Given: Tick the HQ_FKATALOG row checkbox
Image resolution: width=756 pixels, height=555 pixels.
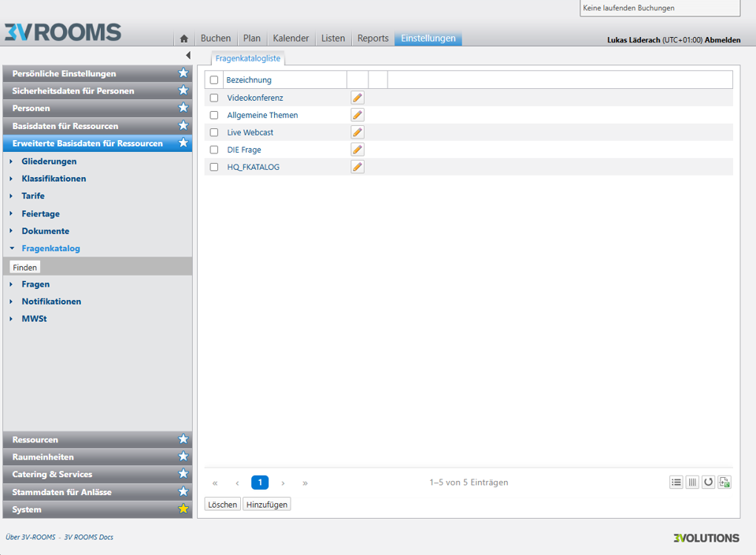Looking at the screenshot, I should click(214, 167).
